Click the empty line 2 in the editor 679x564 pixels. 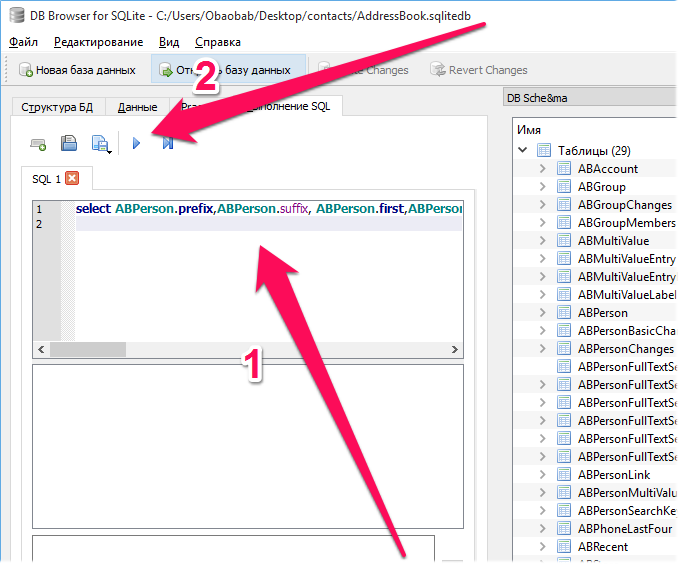pos(268,224)
